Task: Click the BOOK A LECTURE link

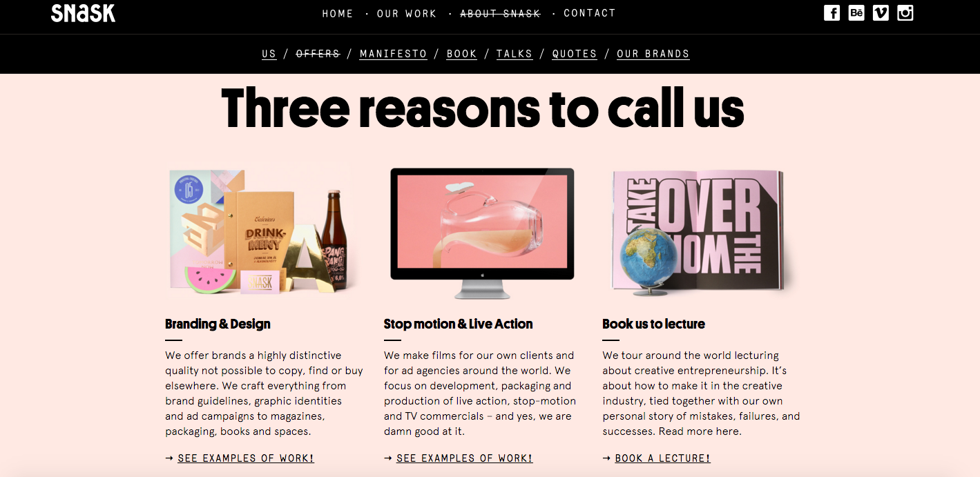Action: point(663,458)
